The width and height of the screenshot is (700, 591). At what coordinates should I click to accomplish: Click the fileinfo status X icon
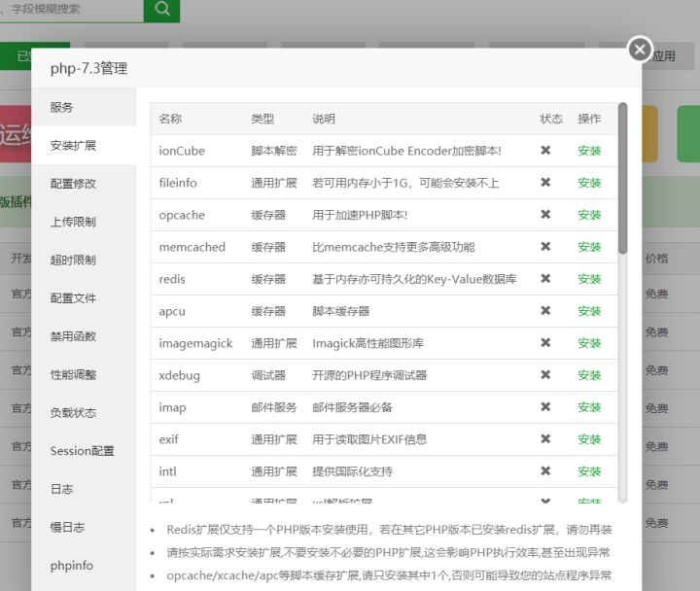(x=545, y=183)
